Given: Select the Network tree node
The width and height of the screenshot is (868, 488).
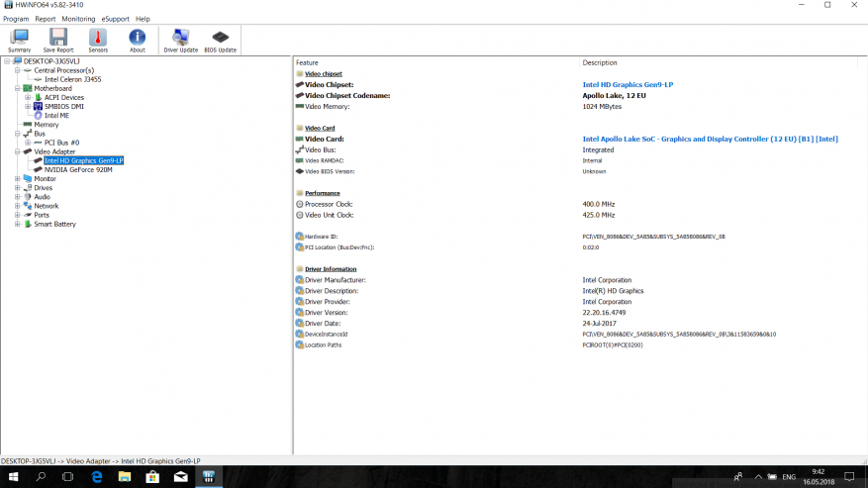Looking at the screenshot, I should (46, 206).
